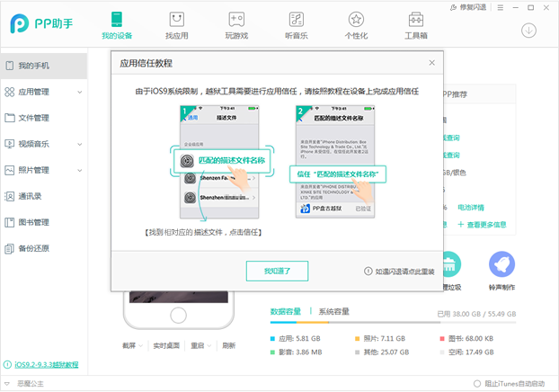Open the 截屏 dropdown arrow
This screenshot has height=392, width=559.
(140, 345)
